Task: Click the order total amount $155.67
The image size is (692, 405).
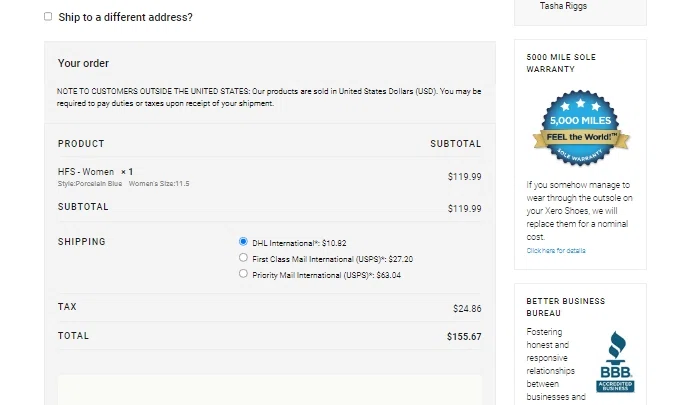Action: [x=463, y=337]
